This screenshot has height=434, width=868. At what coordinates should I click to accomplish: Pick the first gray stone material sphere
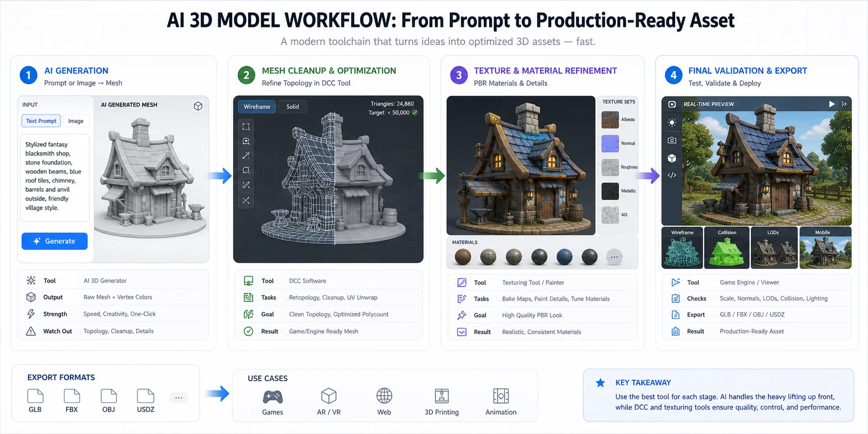(x=488, y=257)
